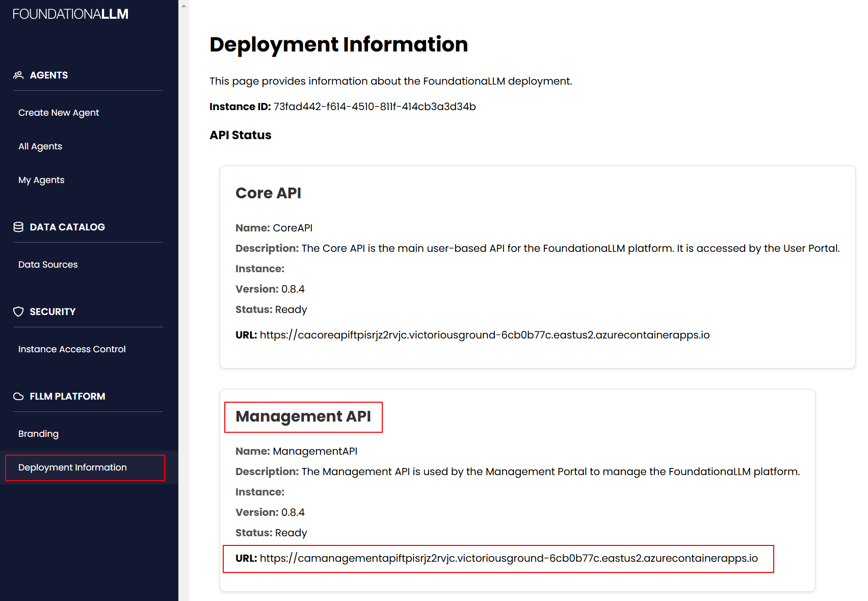Open Create New Agent
The image size is (868, 601).
[x=59, y=112]
